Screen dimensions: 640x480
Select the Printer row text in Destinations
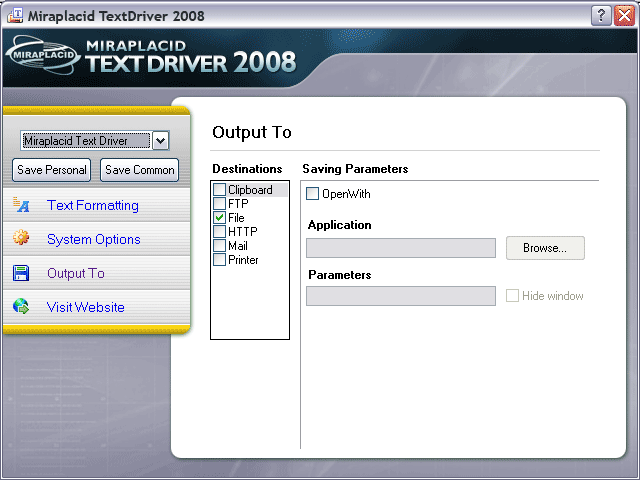click(x=243, y=260)
